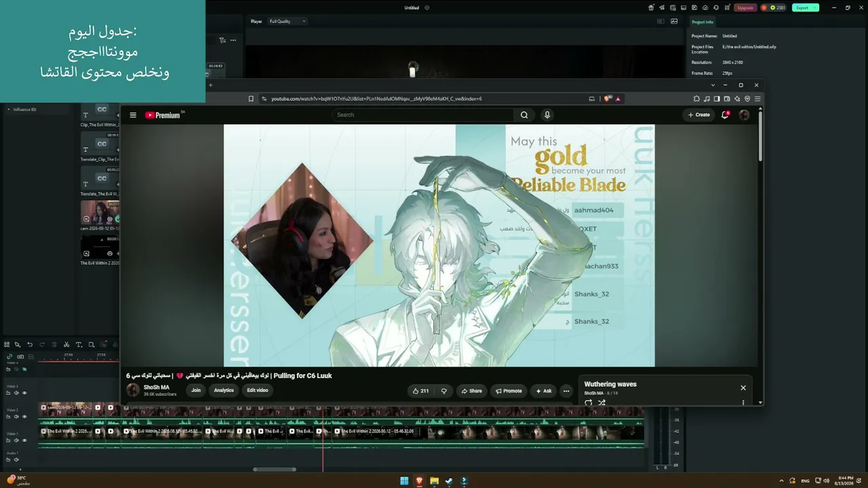Screen dimensions: 868x488
Task: Toggle loop for the Wuthering waves playlist
Action: (x=588, y=403)
